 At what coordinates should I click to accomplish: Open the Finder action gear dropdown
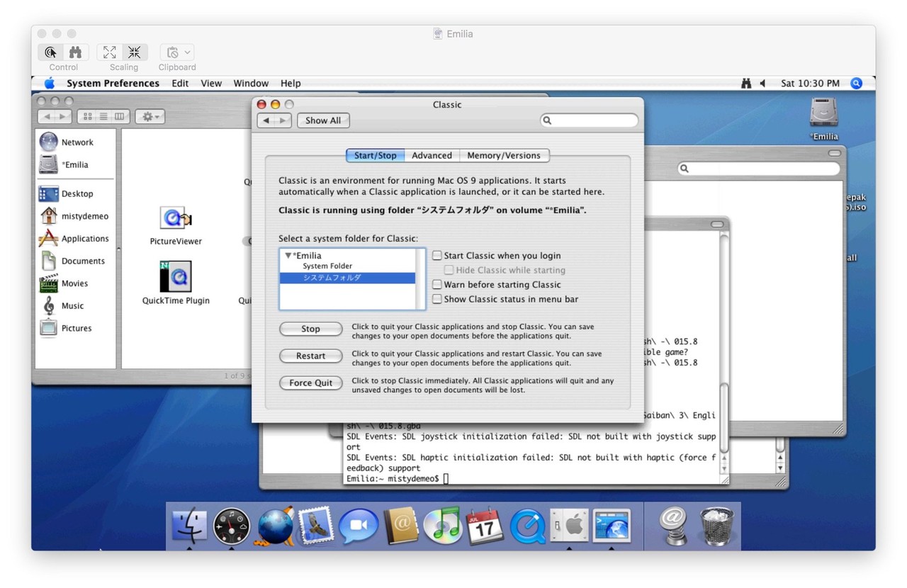pos(150,117)
